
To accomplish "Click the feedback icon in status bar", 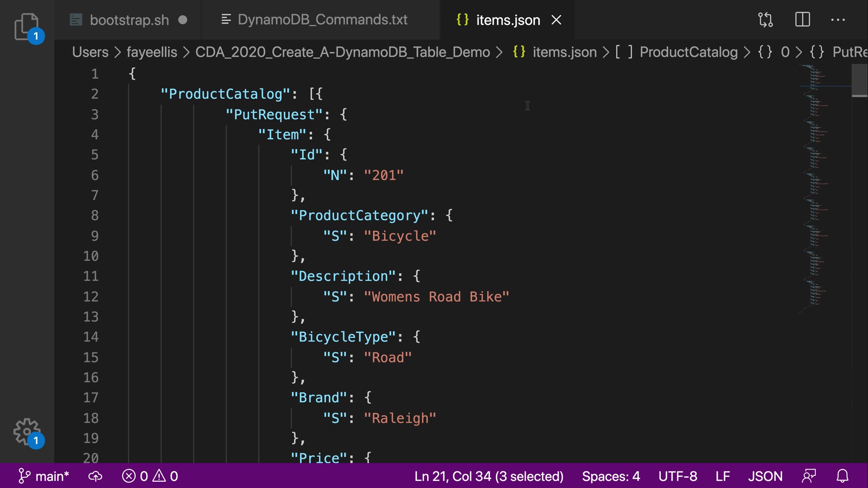I will coord(809,476).
